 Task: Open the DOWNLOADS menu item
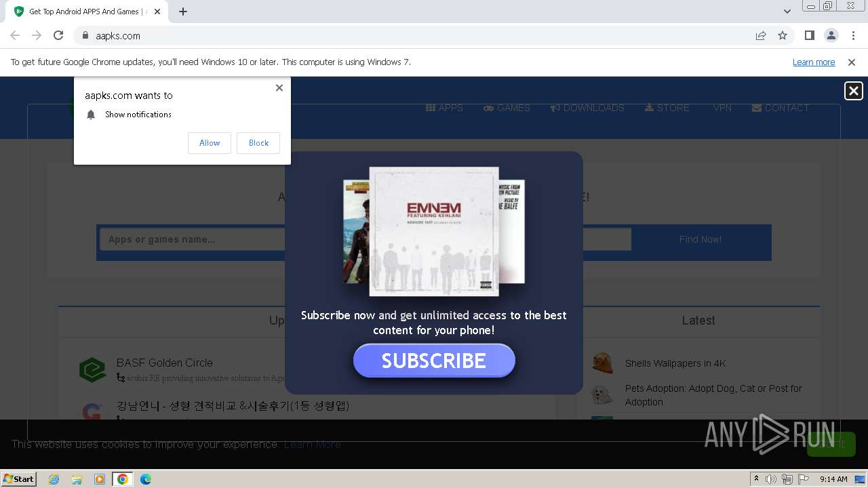pos(587,108)
